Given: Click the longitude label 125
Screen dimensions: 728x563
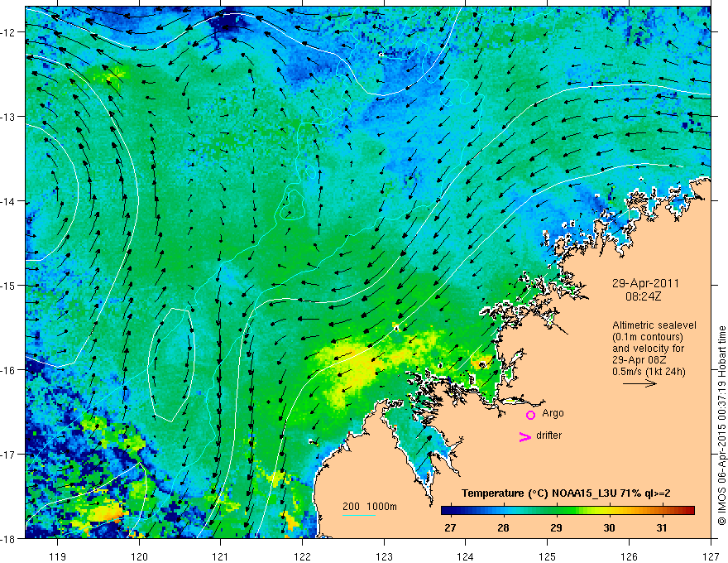Looking at the screenshot, I should pos(547,556).
